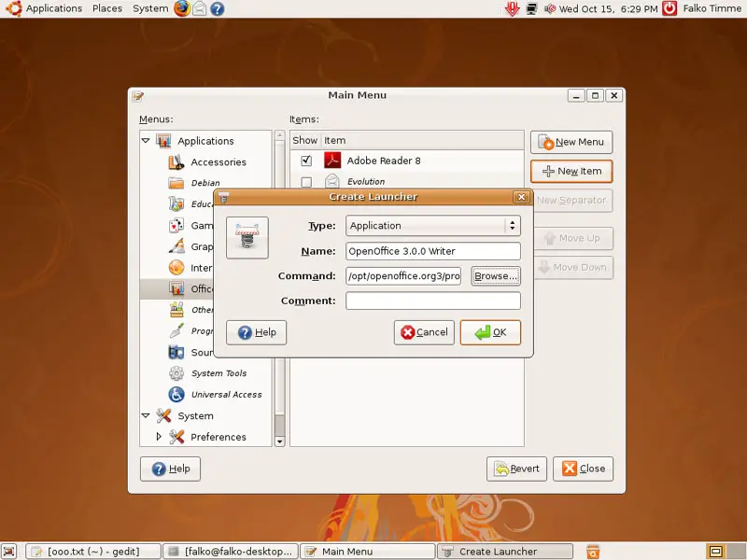Open the Applications menu in top panel
Screen dimensions: 747x560
[54, 8]
